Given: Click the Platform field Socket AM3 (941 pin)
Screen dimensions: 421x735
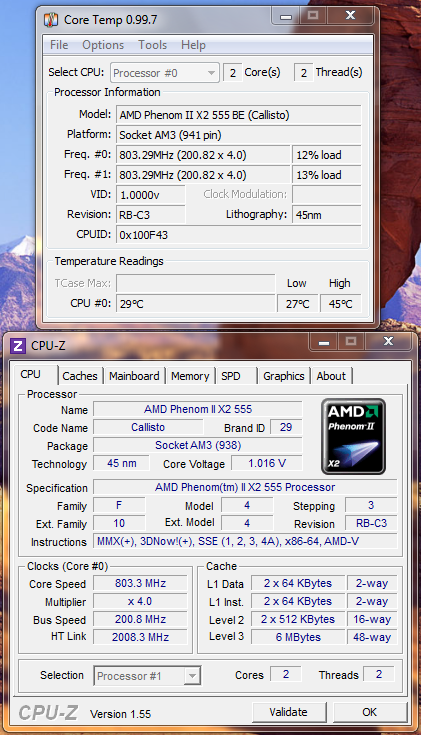Looking at the screenshot, I should point(239,135).
